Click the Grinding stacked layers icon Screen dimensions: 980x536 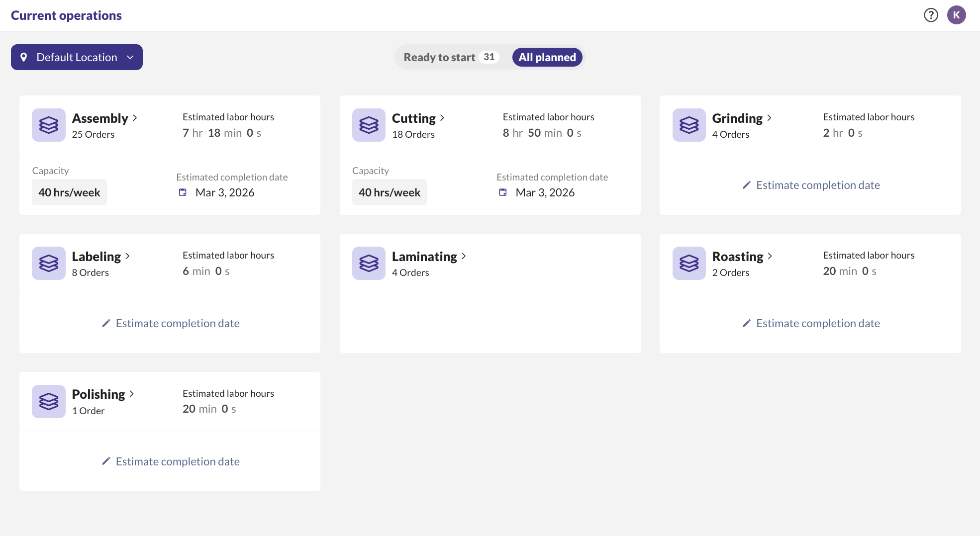(689, 125)
